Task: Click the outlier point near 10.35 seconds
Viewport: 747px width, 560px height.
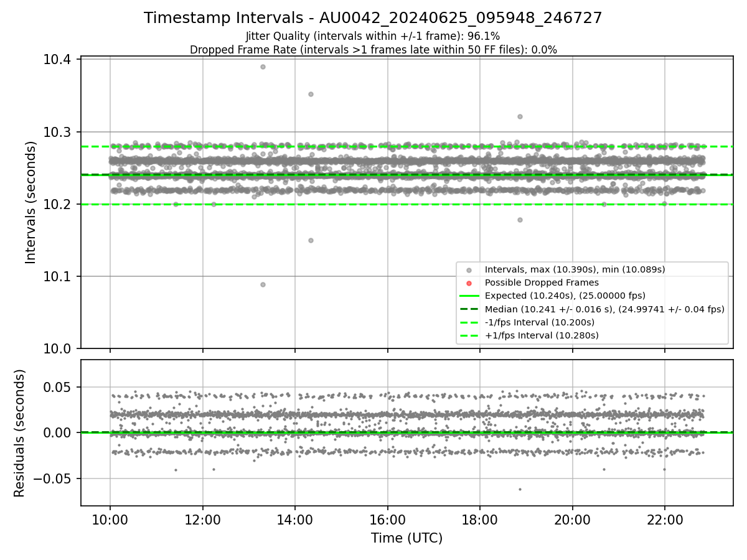Action: tap(311, 94)
